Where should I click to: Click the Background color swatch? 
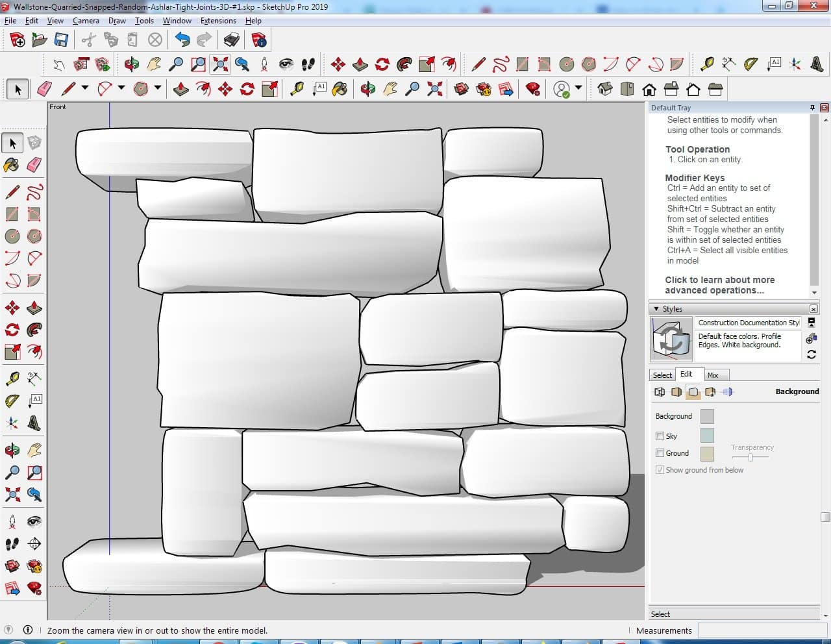click(707, 417)
